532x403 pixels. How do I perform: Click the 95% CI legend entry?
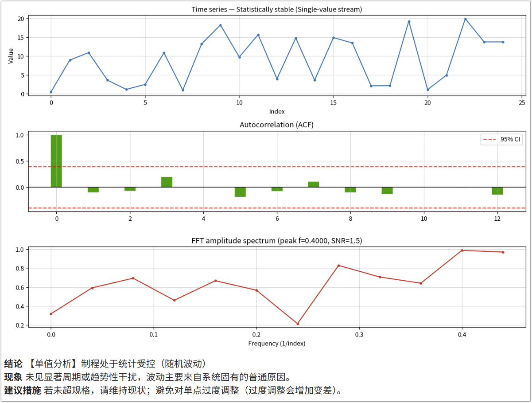click(x=501, y=139)
